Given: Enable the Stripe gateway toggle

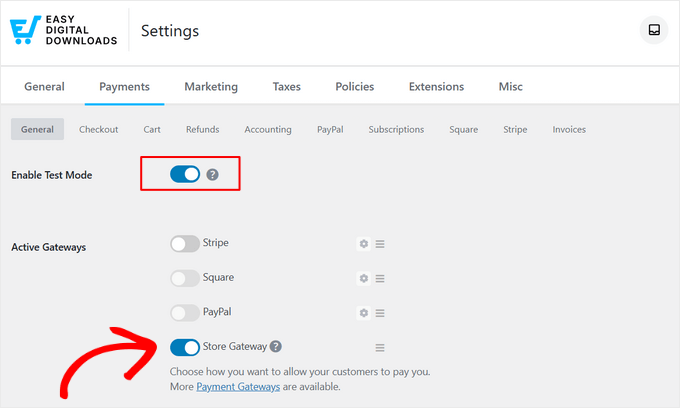Looking at the screenshot, I should [185, 244].
